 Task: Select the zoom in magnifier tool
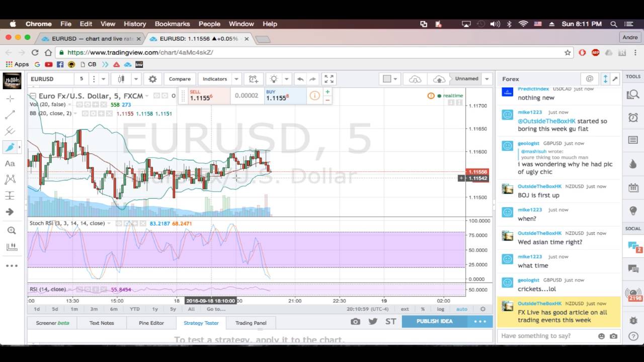coord(11,231)
